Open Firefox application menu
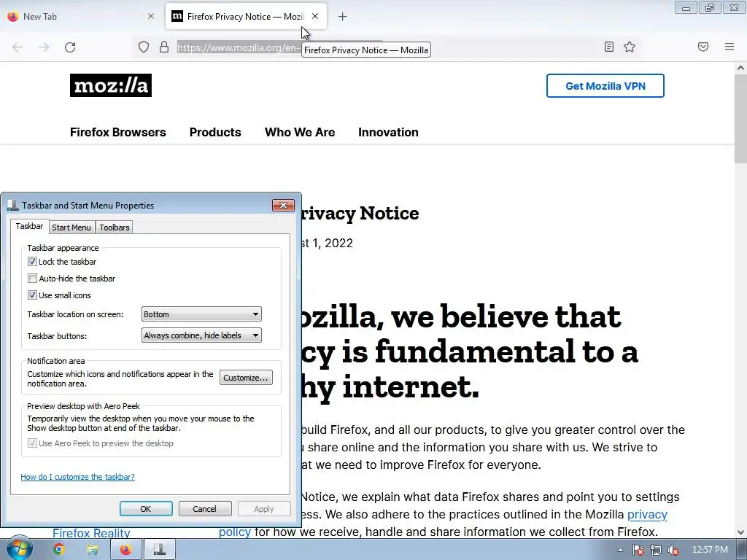The height and width of the screenshot is (560, 747). (x=729, y=47)
